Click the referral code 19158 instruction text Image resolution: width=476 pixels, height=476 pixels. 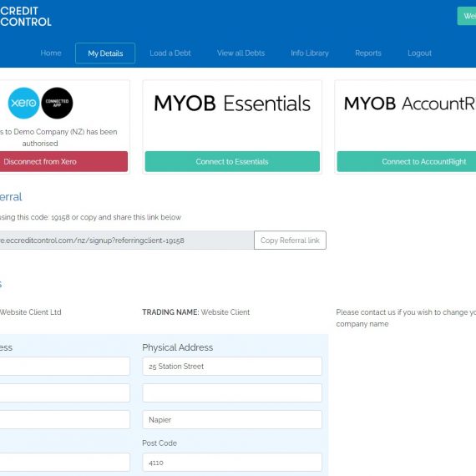click(90, 217)
